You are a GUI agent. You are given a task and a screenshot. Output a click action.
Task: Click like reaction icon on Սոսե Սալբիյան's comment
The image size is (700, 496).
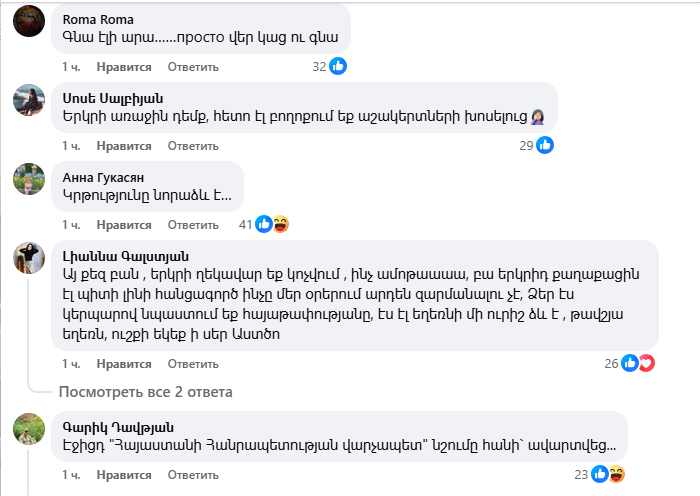tap(545, 145)
